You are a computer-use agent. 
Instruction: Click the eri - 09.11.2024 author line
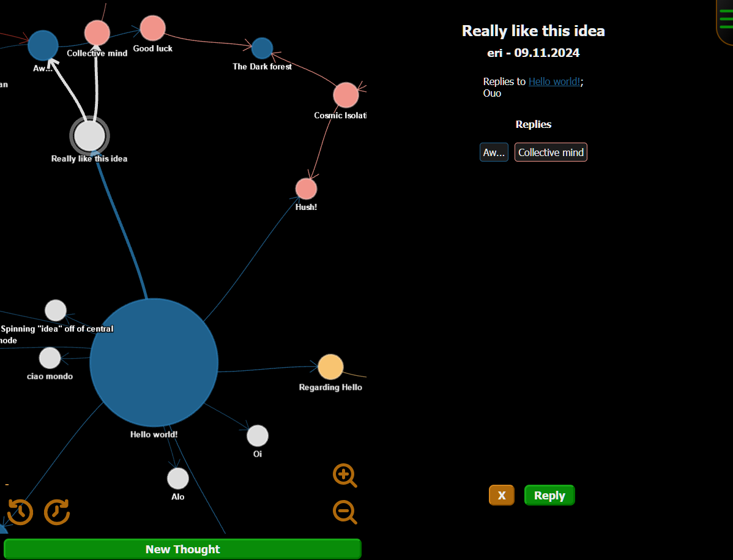pos(534,53)
